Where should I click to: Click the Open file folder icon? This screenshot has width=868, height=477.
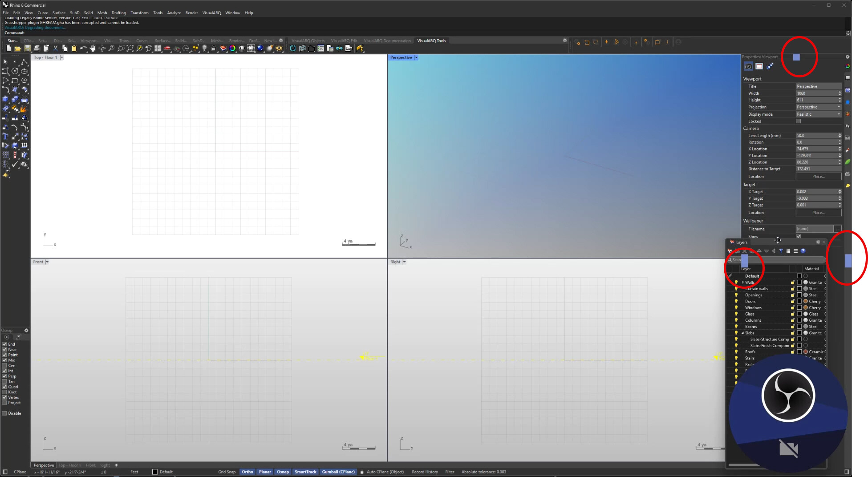(18, 49)
